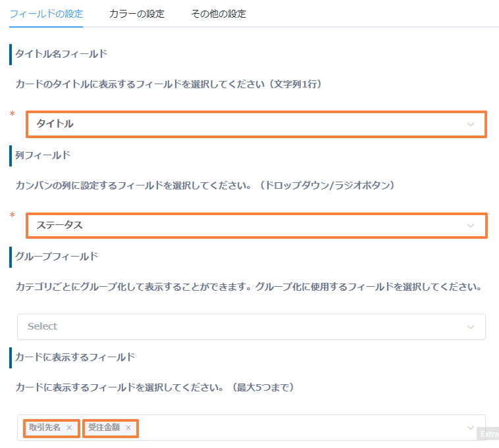Image resolution: width=499 pixels, height=448 pixels.
Task: Open the カラーの設定 tab
Action: click(136, 14)
